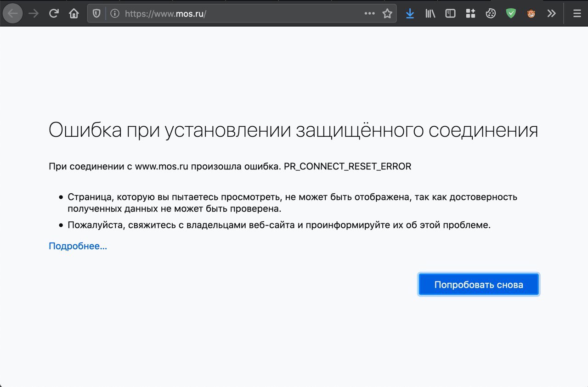Open the library bookmarks and history
588x387 pixels.
[430, 13]
